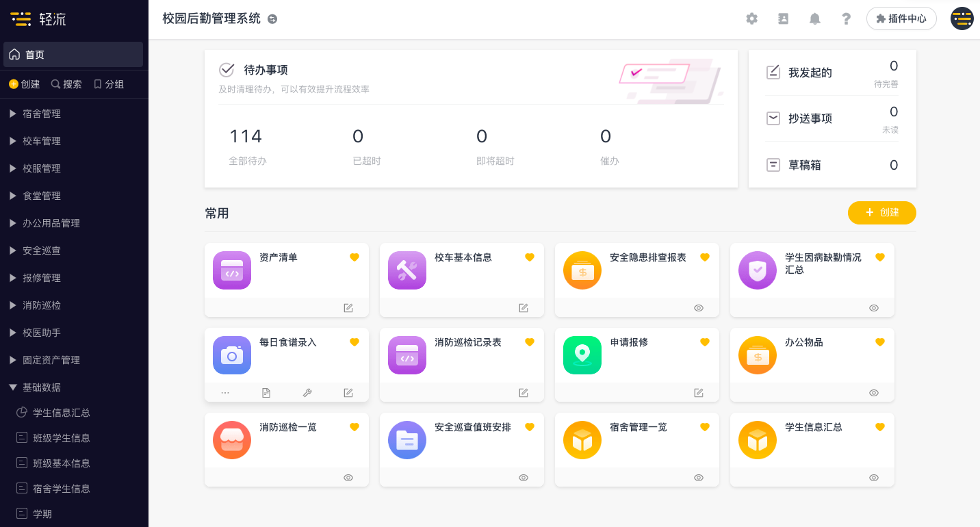
Task: Open help via the question mark icon
Action: [x=846, y=19]
